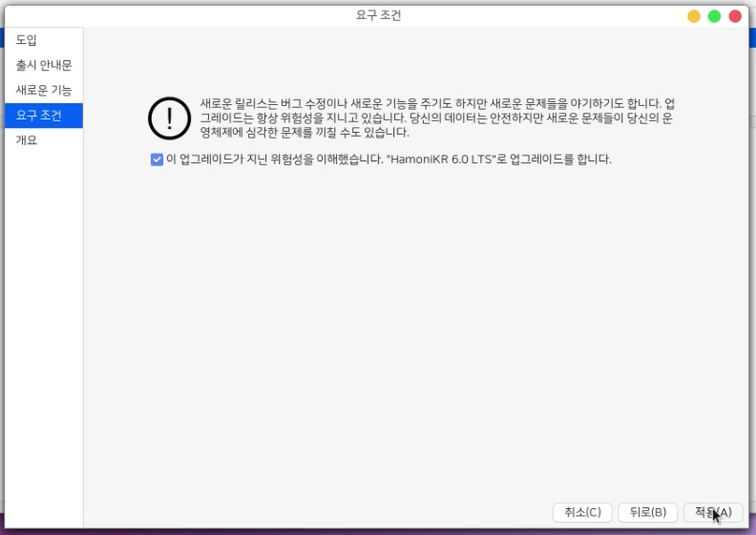Click the warning paragraph about new releases

(438, 103)
